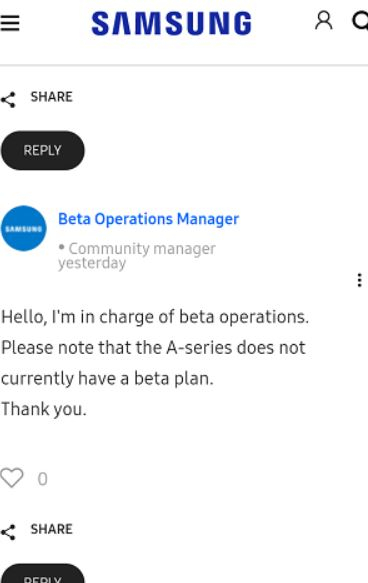
Task: Open the user account profile icon
Action: (324, 20)
